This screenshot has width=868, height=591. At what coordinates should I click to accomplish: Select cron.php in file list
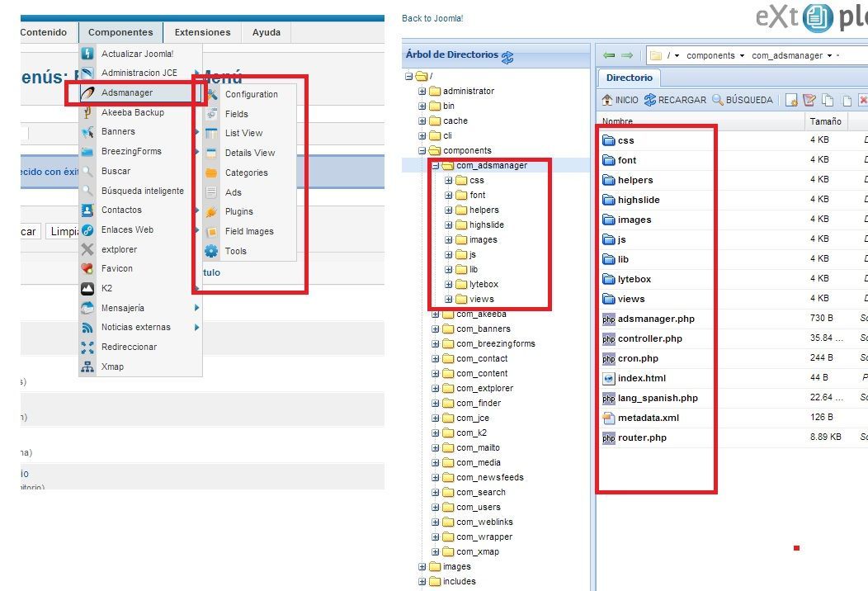pos(638,358)
